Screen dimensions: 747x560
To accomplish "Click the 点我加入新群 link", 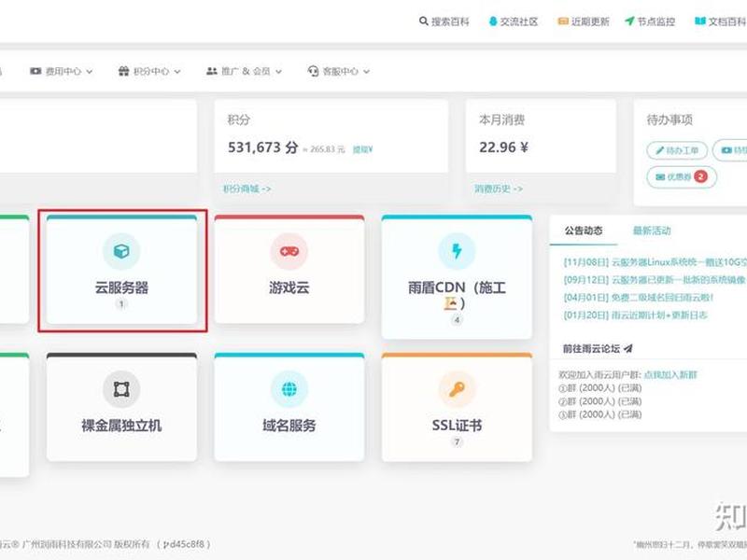I will click(670, 375).
